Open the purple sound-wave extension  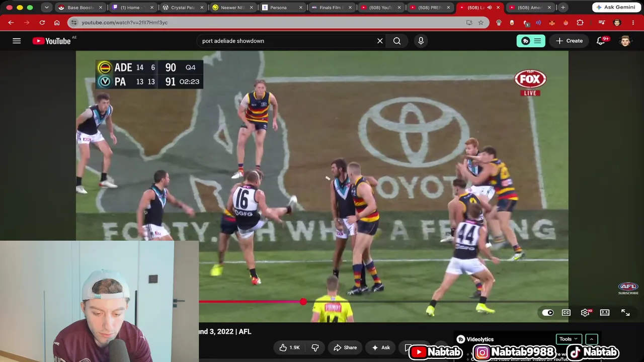(538, 23)
